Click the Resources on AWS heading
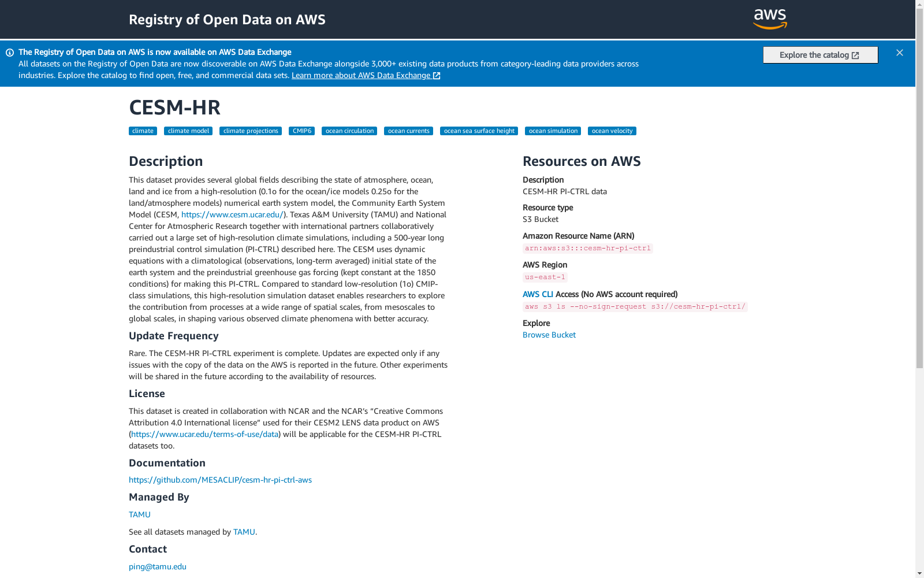Screen dimensions: 924x578 (582, 161)
